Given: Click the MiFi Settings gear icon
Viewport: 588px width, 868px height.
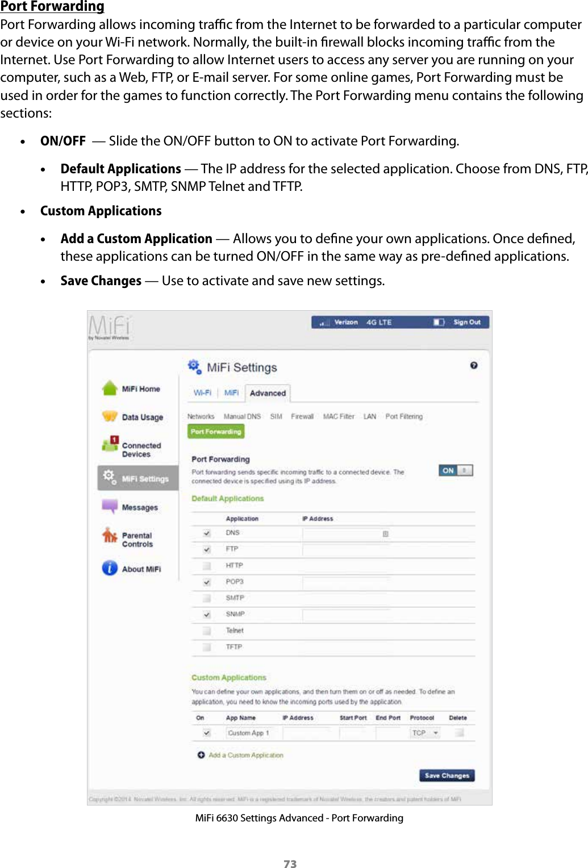Looking at the screenshot, I should point(109,478).
